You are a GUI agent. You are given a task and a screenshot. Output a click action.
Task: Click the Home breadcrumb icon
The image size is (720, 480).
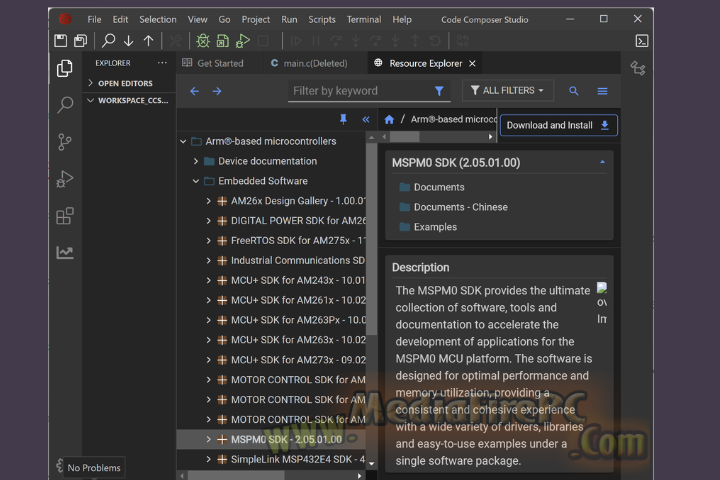click(389, 119)
